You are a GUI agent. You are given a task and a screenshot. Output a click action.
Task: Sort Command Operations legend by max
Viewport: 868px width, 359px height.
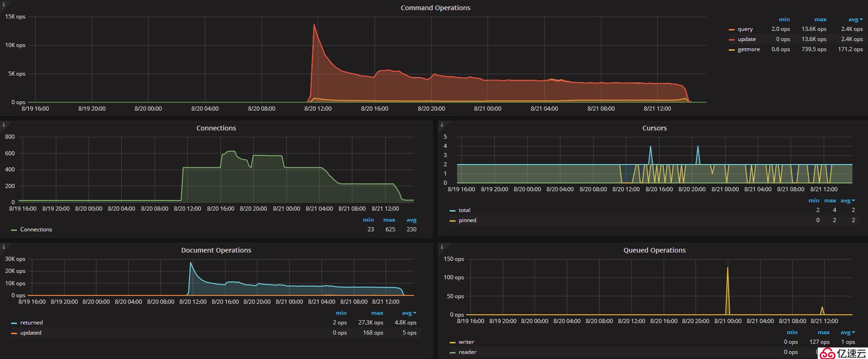coord(820,19)
